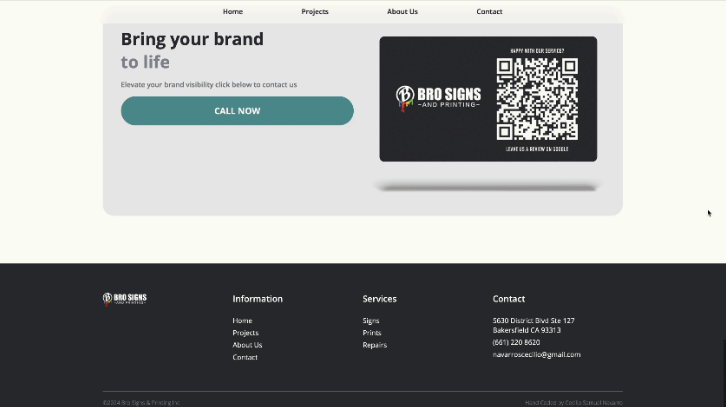Click the navarrocecilio@gmail.com email link

[536, 354]
